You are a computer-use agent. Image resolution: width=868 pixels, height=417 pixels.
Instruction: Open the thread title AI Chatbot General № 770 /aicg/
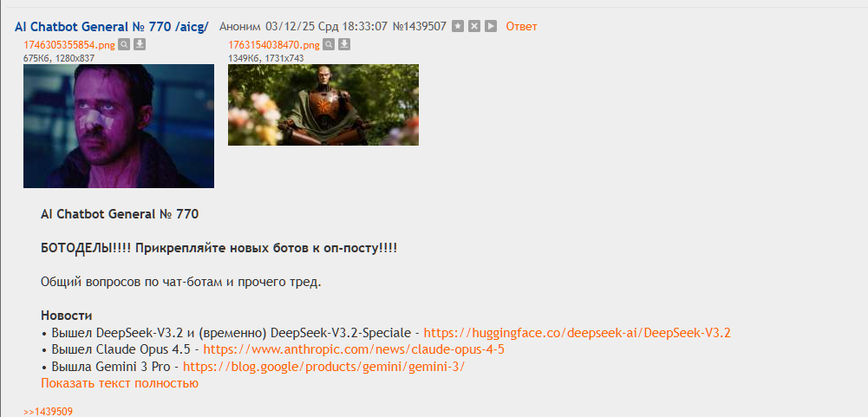click(112, 26)
